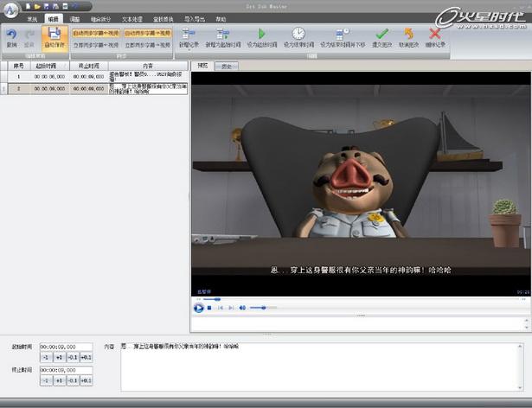This screenshot has height=408, width=532.
Task: Open the round application menu orb
Action: click(x=10, y=10)
